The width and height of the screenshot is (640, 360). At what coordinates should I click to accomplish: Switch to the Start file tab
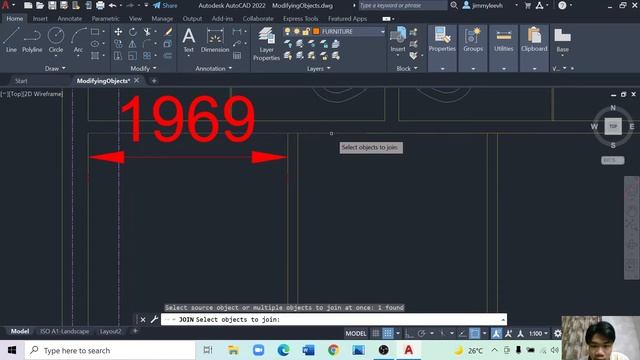pos(21,81)
